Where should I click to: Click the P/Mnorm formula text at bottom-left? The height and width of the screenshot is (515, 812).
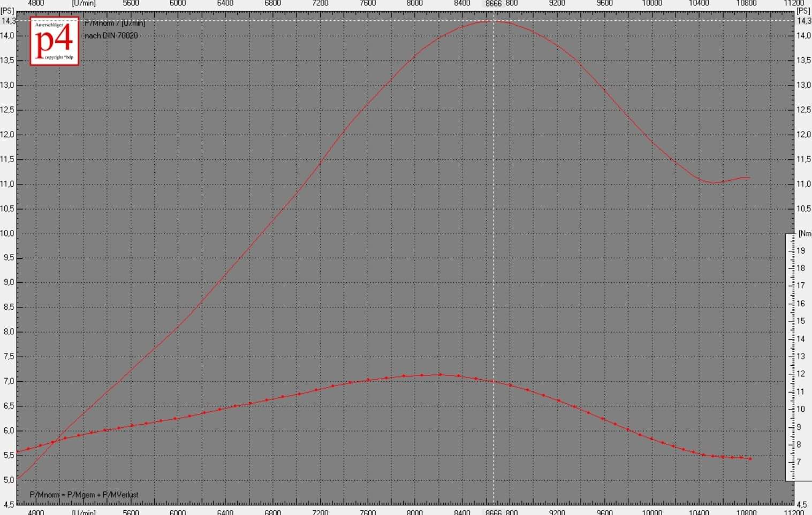[x=84, y=495]
